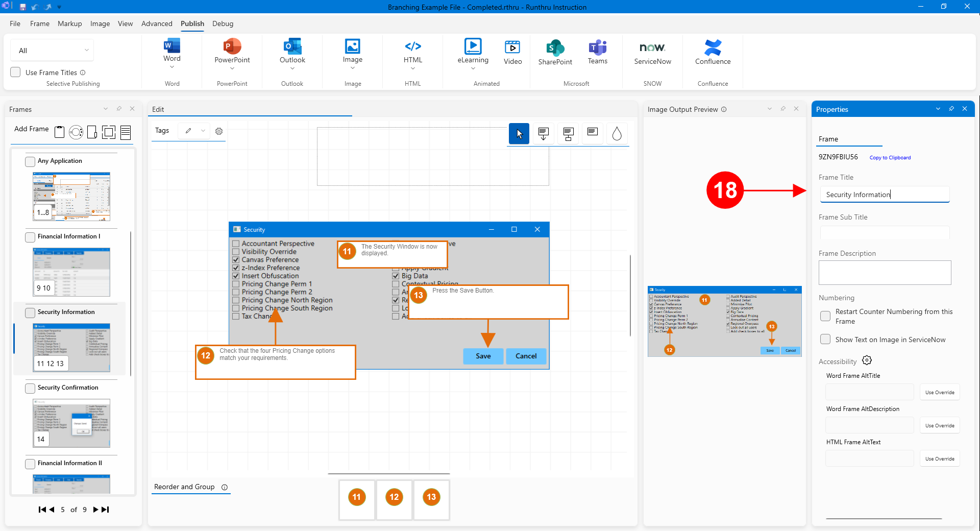The height and width of the screenshot is (531, 980).
Task: Click Use Override for Word Frame AltTitle
Action: coord(939,393)
